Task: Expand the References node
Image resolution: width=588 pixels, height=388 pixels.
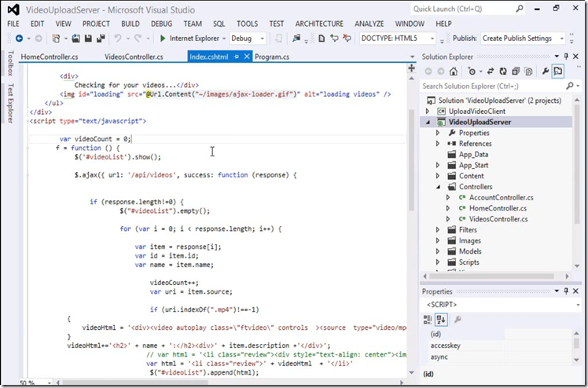Action: (438, 144)
